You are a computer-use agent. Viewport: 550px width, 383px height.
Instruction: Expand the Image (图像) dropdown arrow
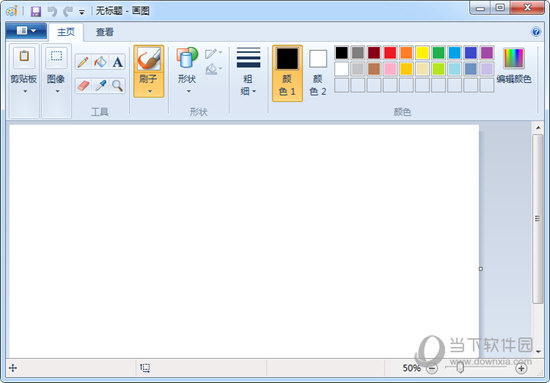tap(57, 92)
